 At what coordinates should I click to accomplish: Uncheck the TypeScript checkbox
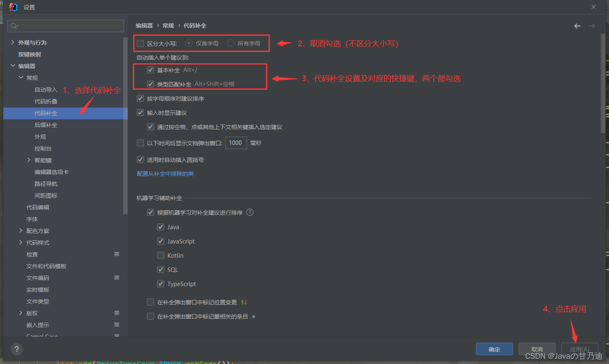[x=161, y=284]
